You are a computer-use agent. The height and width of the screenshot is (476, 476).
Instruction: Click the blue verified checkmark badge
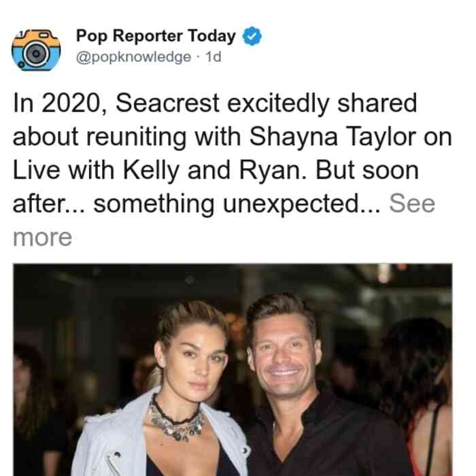(x=252, y=36)
